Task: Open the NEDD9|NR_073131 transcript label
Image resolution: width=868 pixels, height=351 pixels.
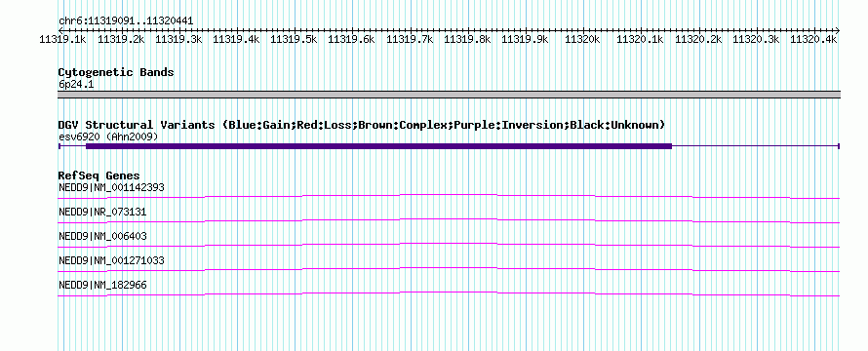Action: tap(102, 212)
